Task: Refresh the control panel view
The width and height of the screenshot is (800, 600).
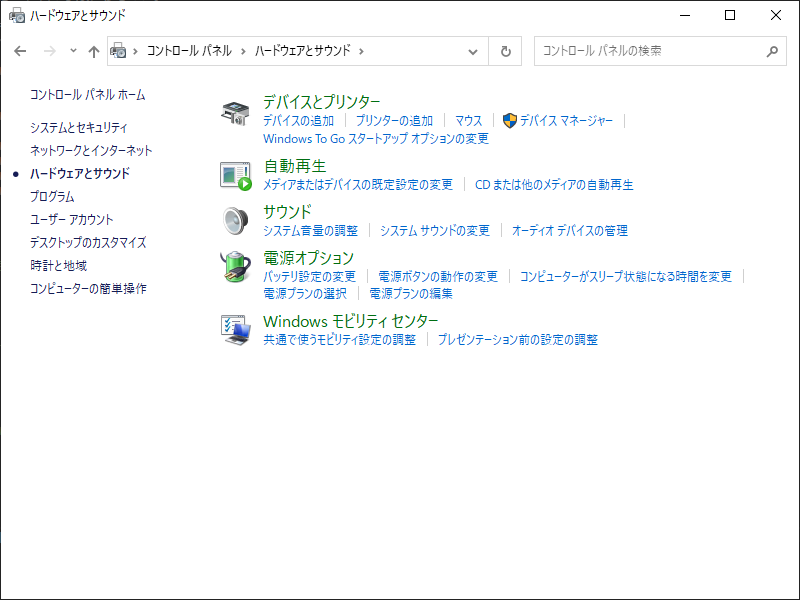Action: point(505,51)
